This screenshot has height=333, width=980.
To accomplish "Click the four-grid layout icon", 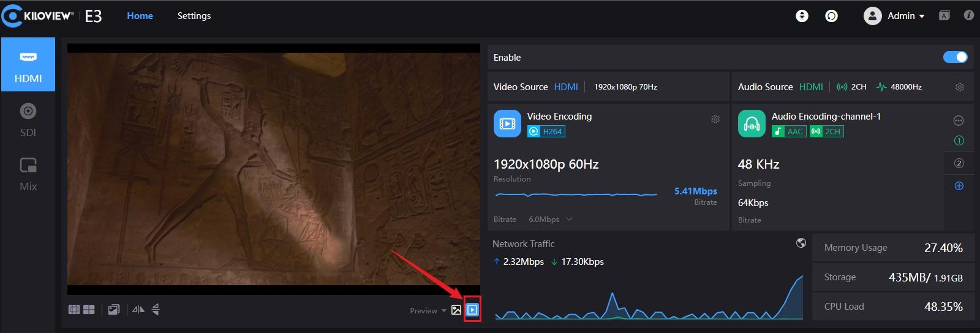I will coord(89,310).
